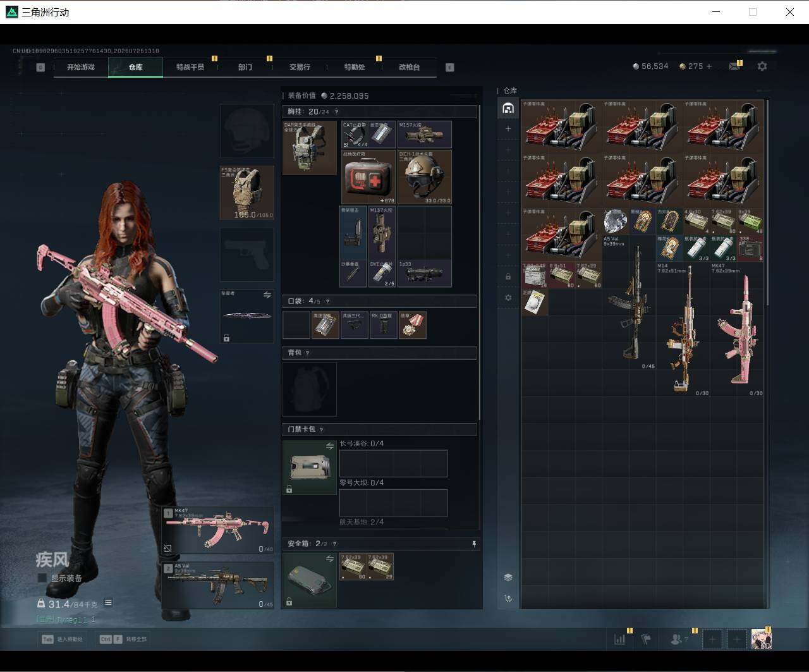Open the 部门 tab
The image size is (809, 672).
245,67
